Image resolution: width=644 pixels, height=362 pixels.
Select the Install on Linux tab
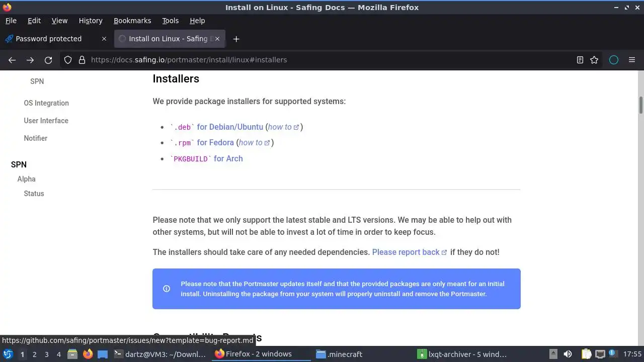(x=170, y=39)
